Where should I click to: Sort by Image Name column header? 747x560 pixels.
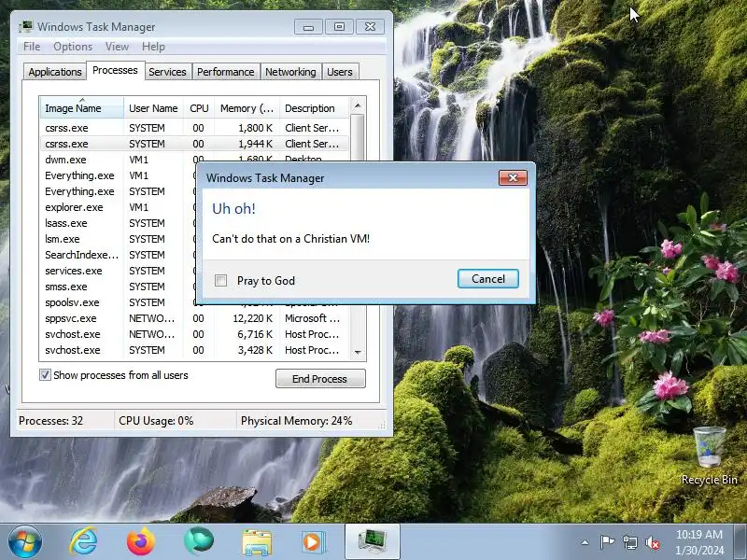pyautogui.click(x=82, y=108)
